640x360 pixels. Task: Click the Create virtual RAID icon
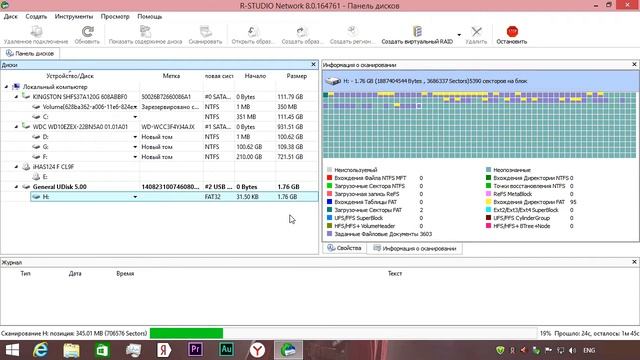click(x=417, y=31)
